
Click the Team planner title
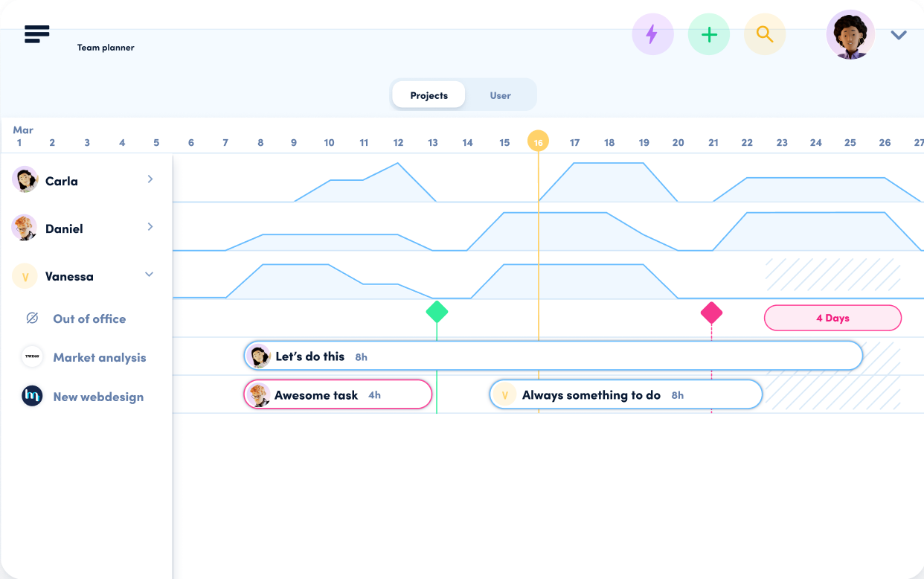coord(106,48)
